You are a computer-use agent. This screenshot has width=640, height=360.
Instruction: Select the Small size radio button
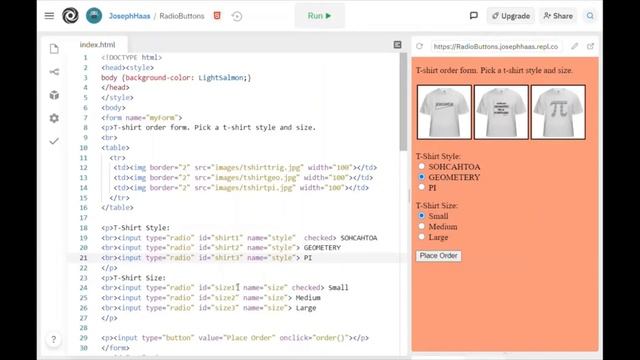422,216
